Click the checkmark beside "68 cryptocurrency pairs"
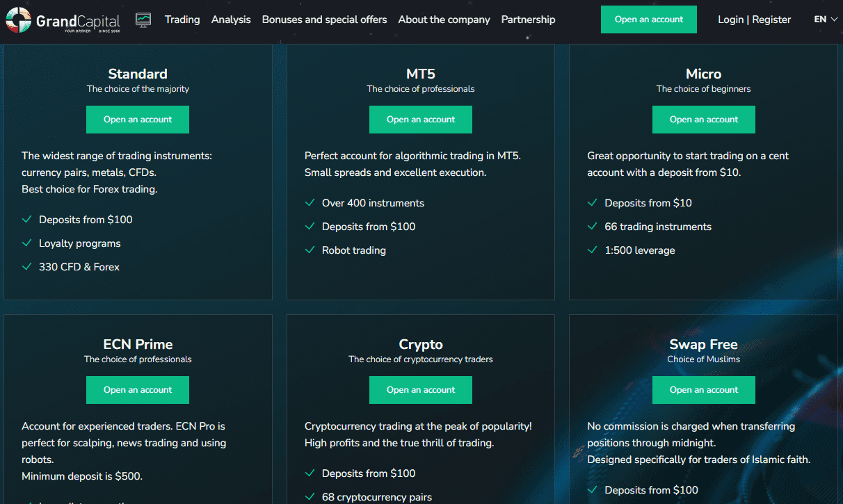Screen dimensions: 843x504 click(x=310, y=497)
